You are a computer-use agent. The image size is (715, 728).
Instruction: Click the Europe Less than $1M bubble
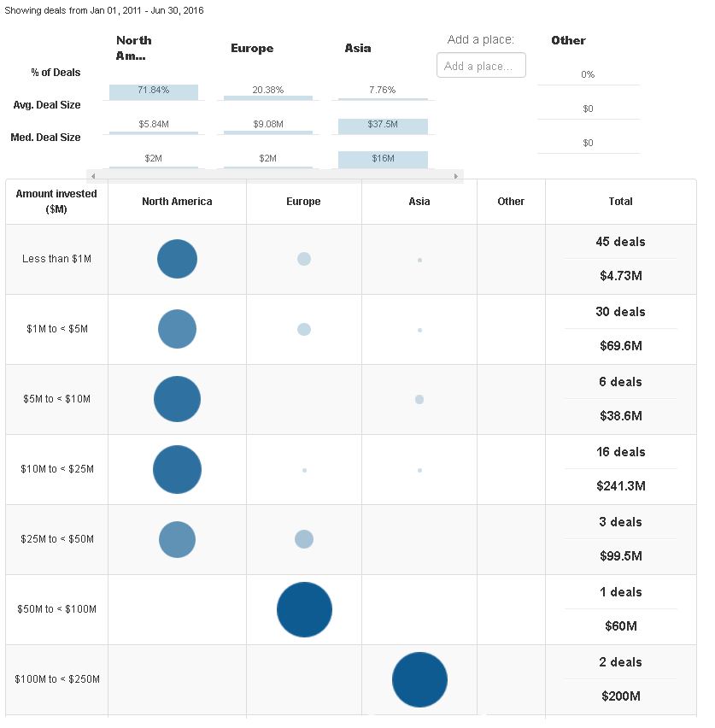(304, 259)
